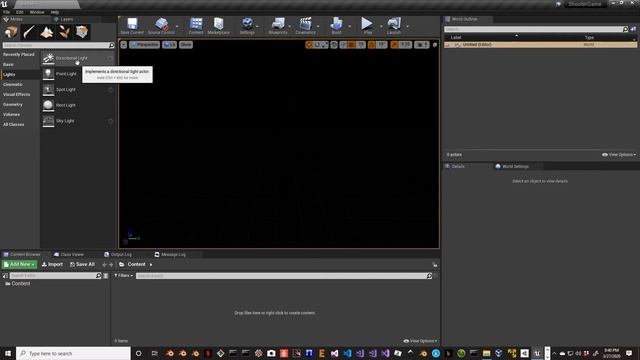The height and width of the screenshot is (360, 640).
Task: Open the viewport Show dropdown
Action: coord(186,44)
